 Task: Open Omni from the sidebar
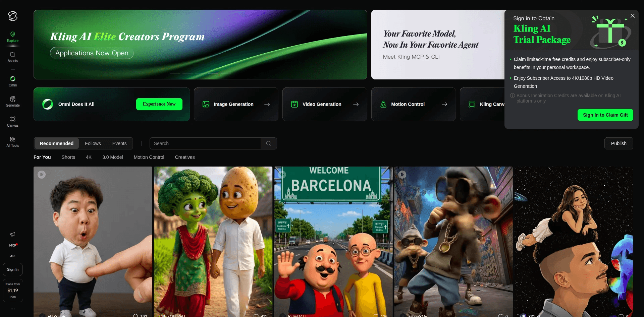[x=13, y=81]
